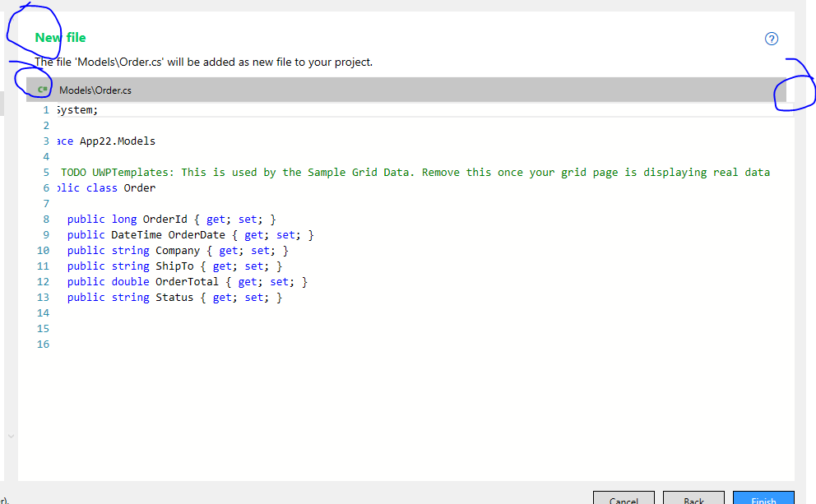This screenshot has width=816, height=504.
Task: Open the help question mark icon
Action: 771,38
